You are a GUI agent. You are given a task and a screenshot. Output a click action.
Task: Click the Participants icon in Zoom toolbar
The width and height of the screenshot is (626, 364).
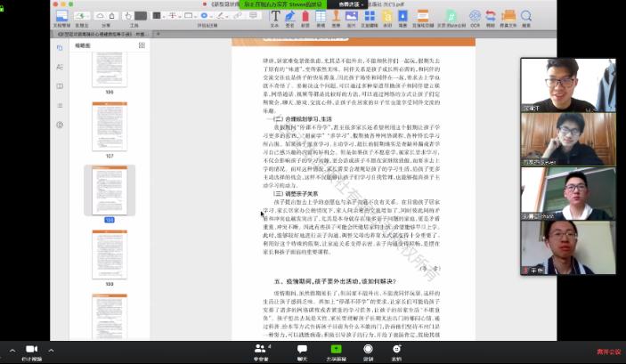pyautogui.click(x=261, y=350)
